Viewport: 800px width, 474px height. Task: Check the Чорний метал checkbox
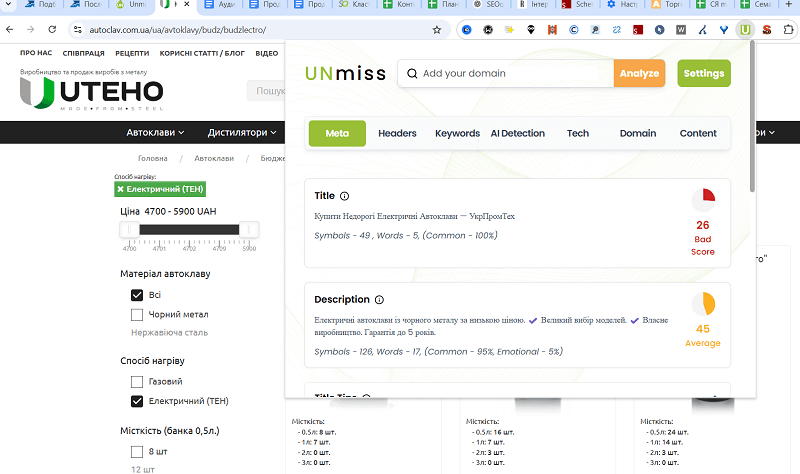(x=137, y=314)
